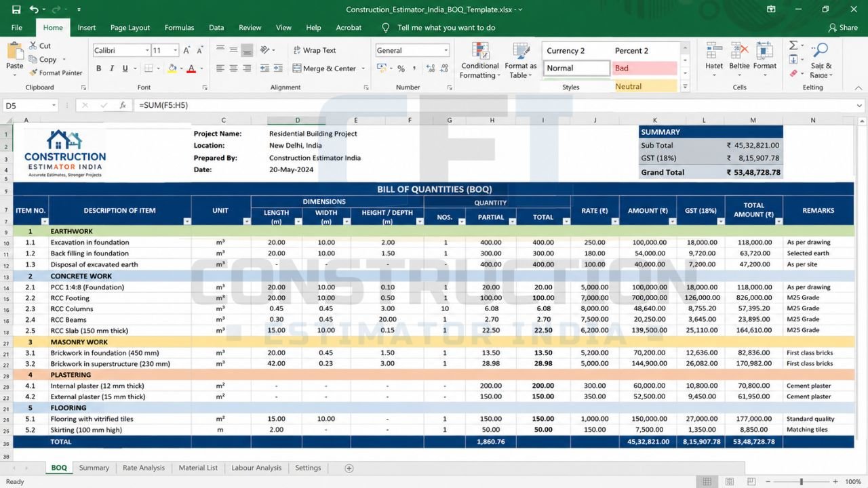The height and width of the screenshot is (488, 868).
Task: Undo the last action
Action: coord(34,9)
